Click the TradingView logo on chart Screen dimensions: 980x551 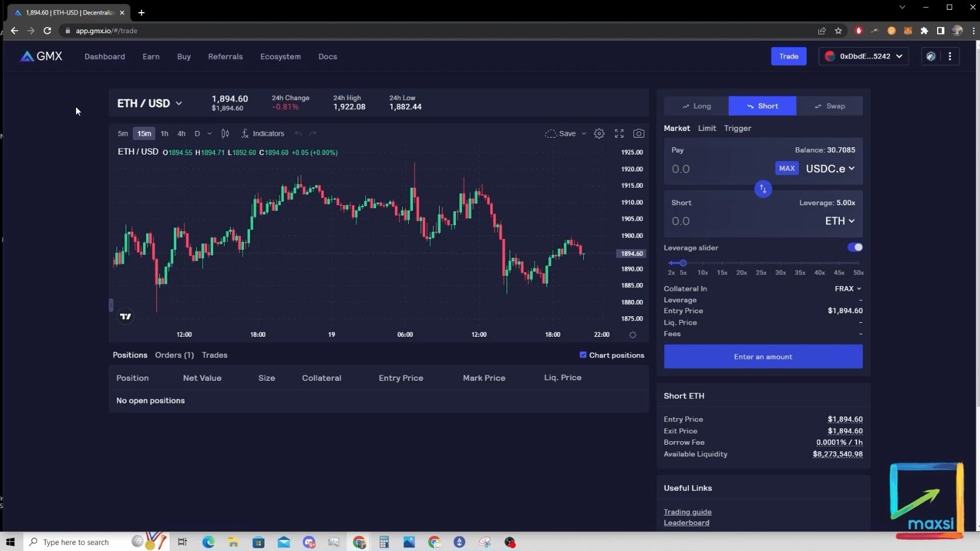pyautogui.click(x=126, y=316)
